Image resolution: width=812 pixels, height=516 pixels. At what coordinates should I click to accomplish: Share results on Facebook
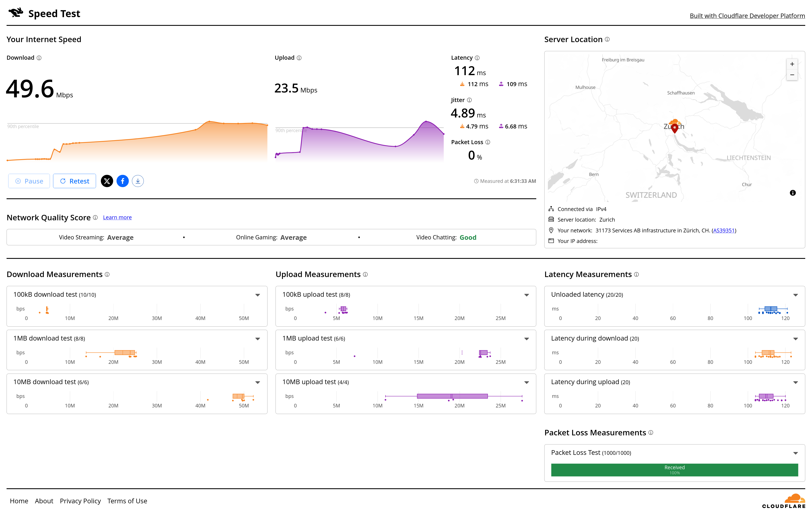pos(122,181)
